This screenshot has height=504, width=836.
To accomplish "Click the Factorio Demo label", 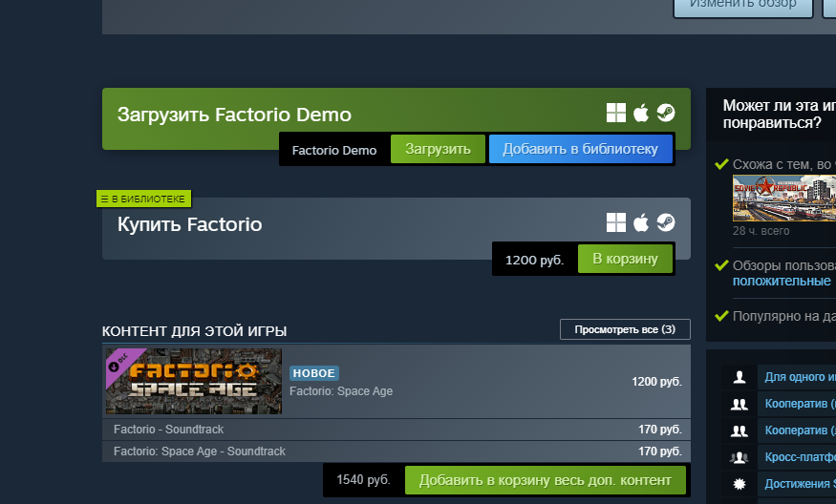I will (334, 150).
